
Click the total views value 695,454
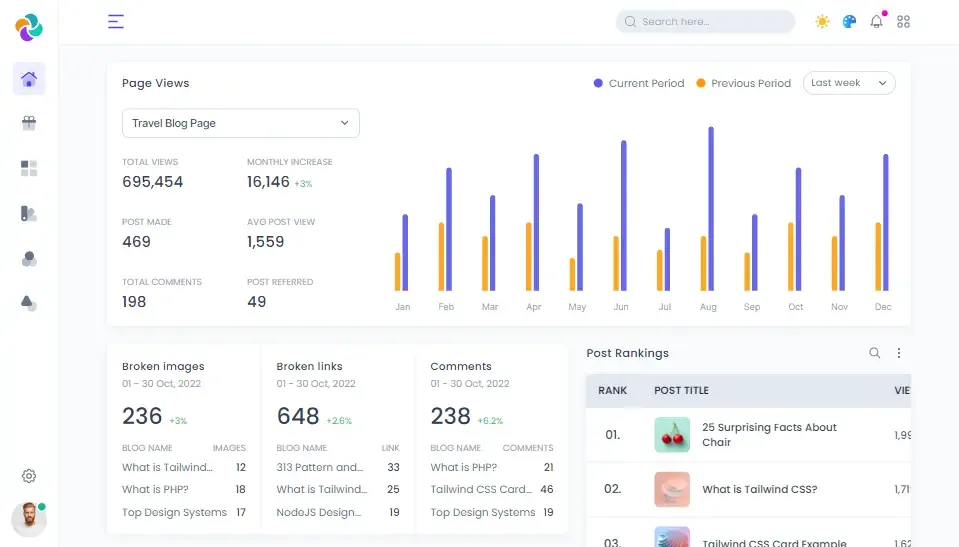tap(152, 182)
